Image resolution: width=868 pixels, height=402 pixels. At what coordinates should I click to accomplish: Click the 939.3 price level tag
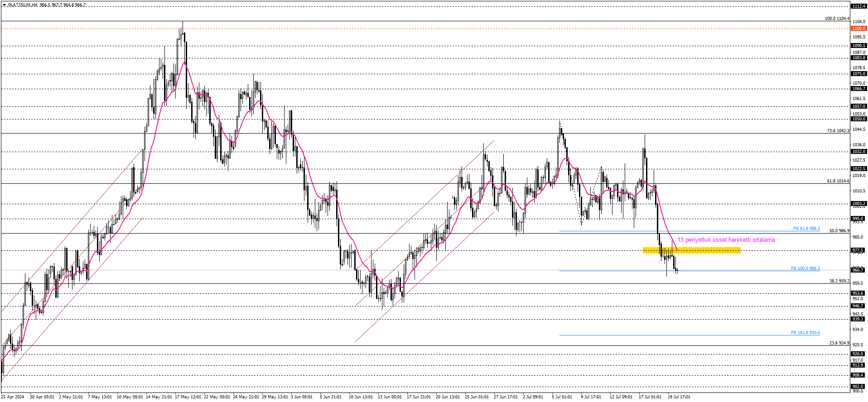[859, 319]
